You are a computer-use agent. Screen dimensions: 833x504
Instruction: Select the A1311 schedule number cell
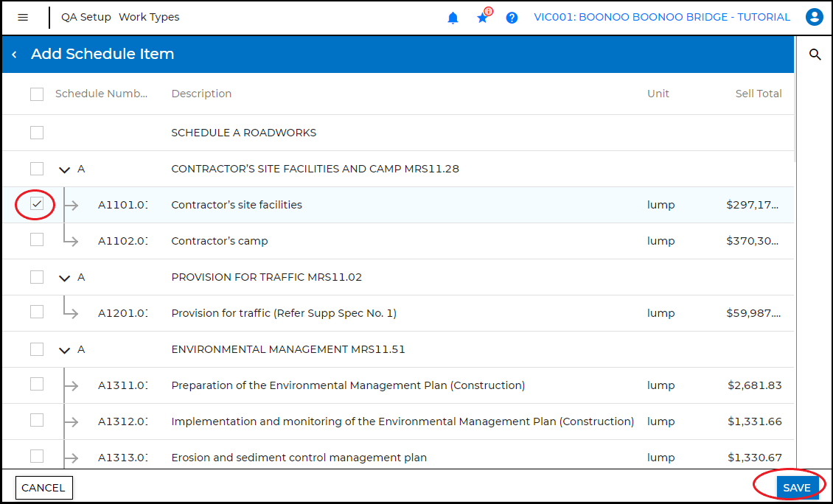[x=122, y=385]
